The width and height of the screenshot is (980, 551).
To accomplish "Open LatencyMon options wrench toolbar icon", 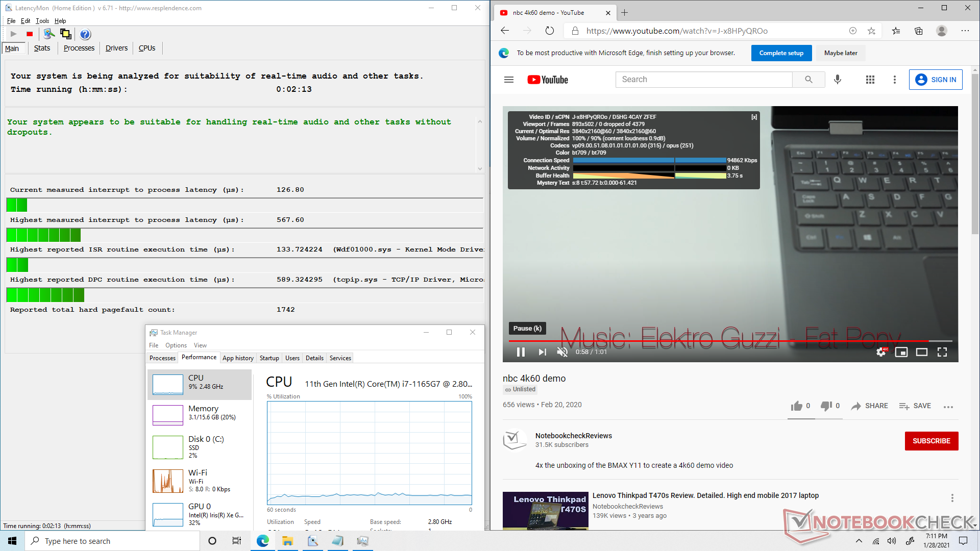I will pos(49,34).
